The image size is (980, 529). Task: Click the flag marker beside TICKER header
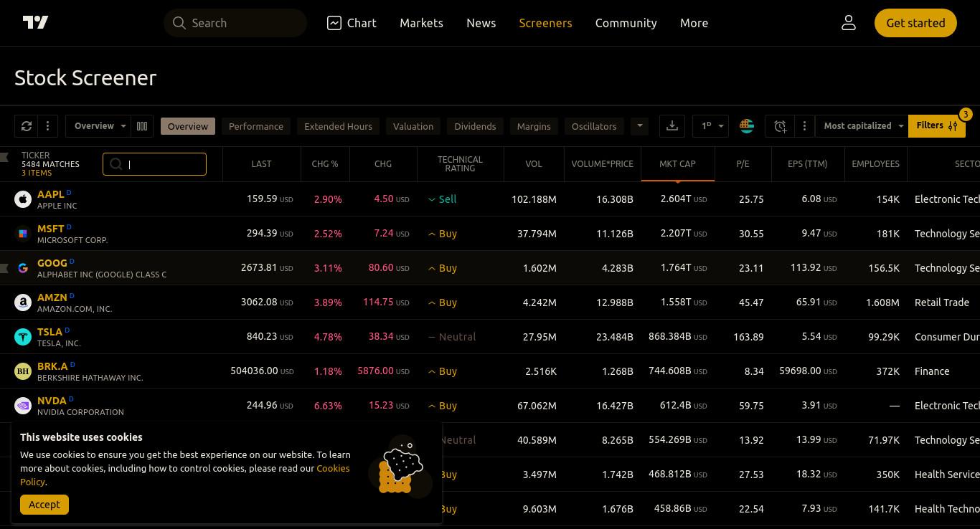[x=4, y=157]
